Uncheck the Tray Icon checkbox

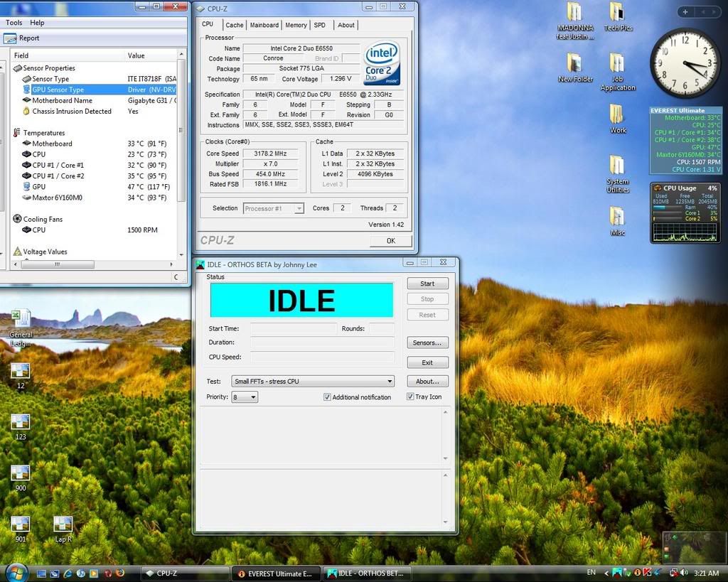[411, 397]
